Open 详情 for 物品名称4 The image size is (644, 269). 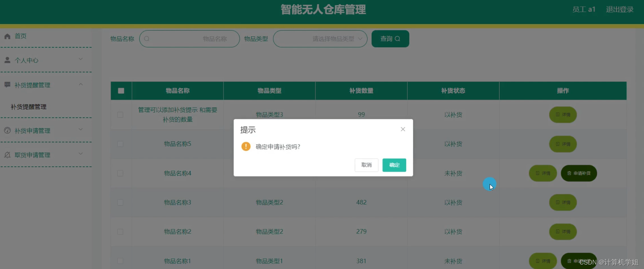coord(543,173)
